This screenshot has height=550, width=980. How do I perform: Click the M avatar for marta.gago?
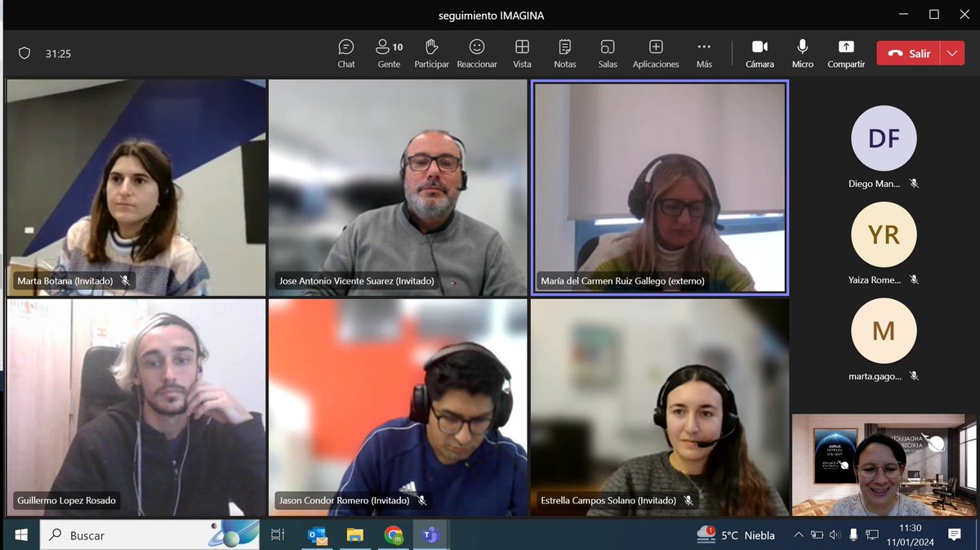point(884,331)
